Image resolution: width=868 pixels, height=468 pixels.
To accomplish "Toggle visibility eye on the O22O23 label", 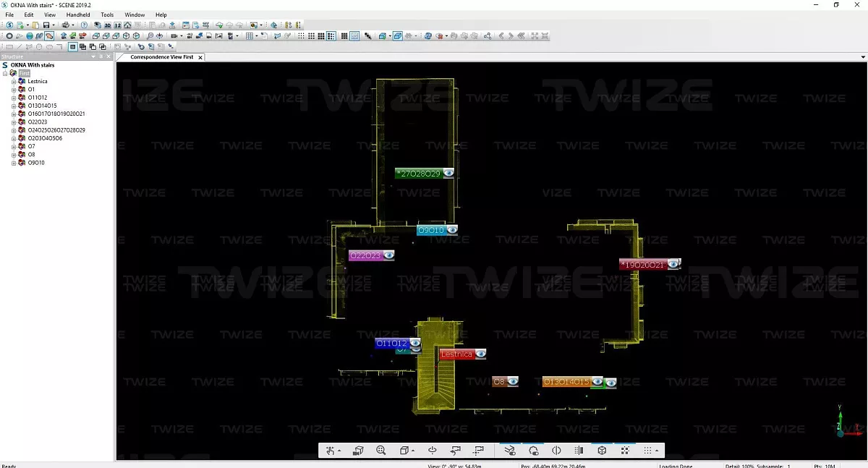I will click(x=389, y=255).
